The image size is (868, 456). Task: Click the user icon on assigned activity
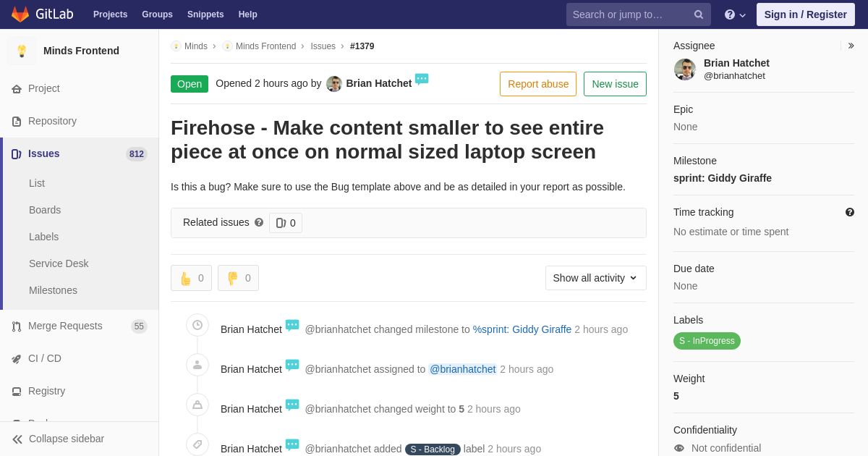pos(197,365)
